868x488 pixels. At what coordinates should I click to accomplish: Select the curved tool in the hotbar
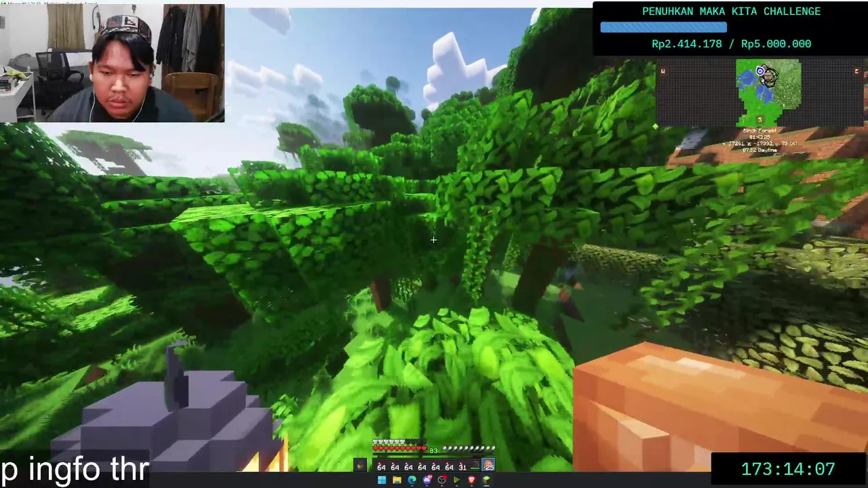pos(475,466)
